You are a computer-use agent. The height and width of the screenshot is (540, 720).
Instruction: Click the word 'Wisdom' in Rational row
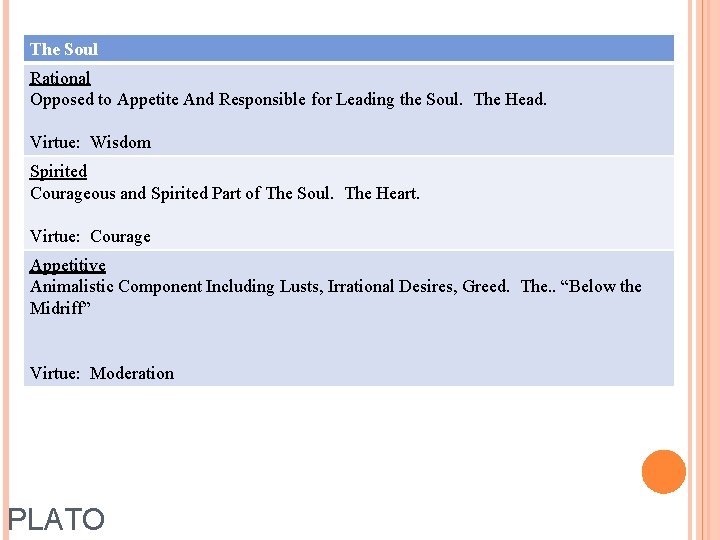(120, 142)
